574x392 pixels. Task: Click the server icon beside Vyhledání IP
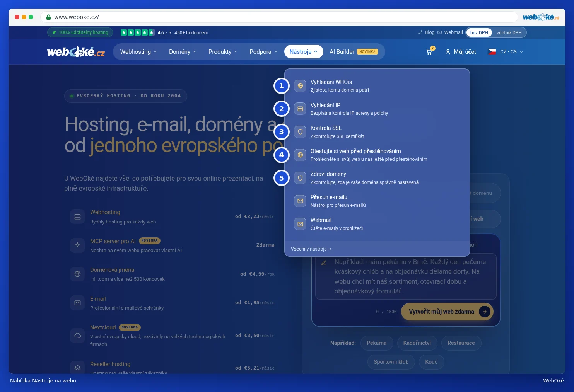click(x=300, y=109)
